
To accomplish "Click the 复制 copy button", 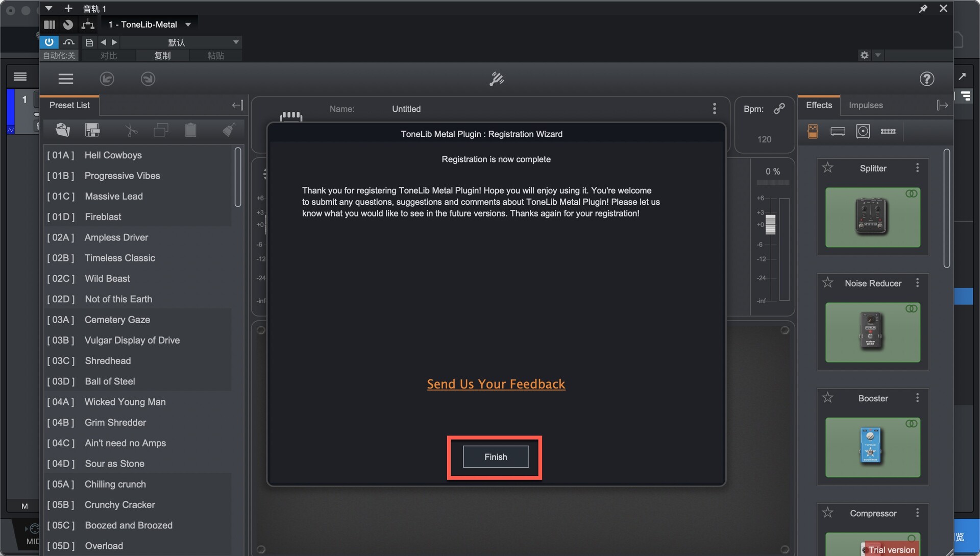I will pos(162,56).
